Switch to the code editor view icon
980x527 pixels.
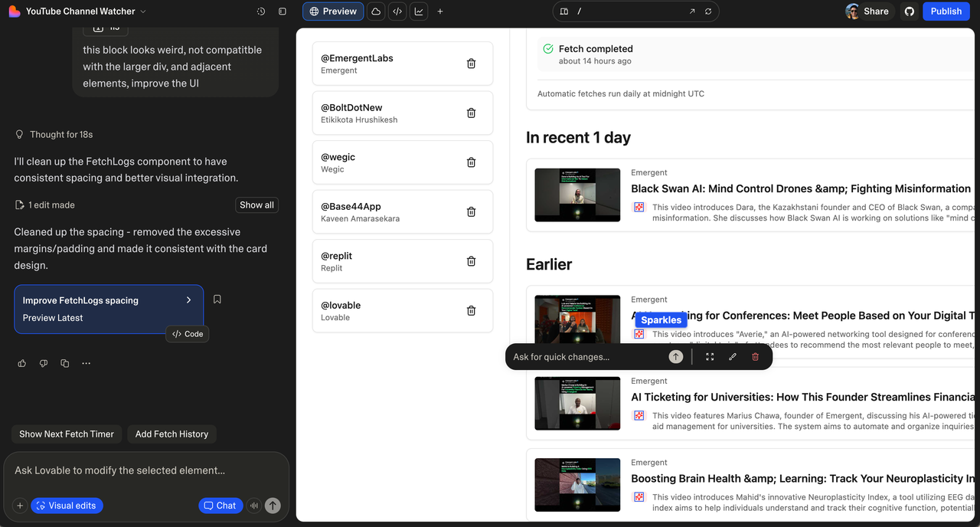pos(397,11)
